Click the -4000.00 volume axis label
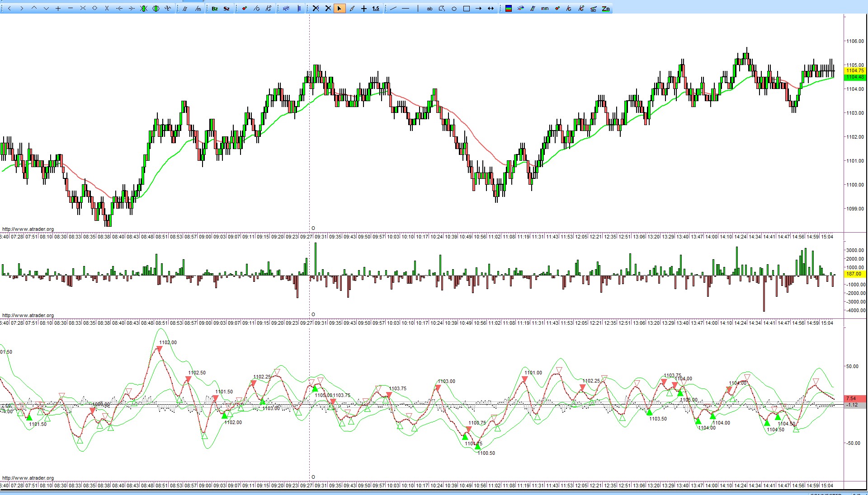This screenshot has height=495, width=868. pyautogui.click(x=855, y=310)
